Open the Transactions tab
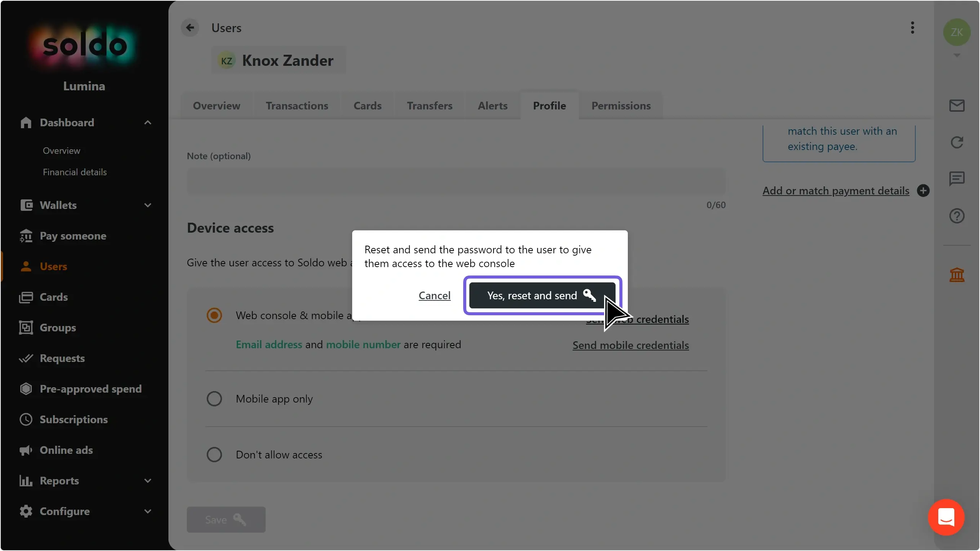 pos(297,106)
